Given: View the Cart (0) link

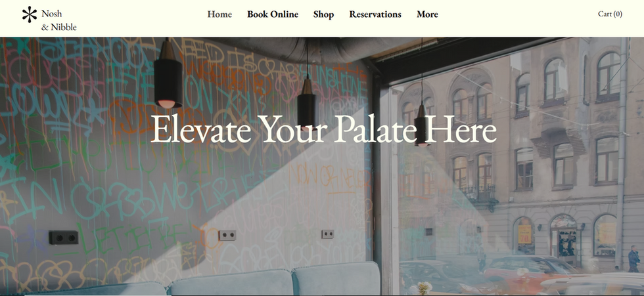Looking at the screenshot, I should tap(610, 14).
